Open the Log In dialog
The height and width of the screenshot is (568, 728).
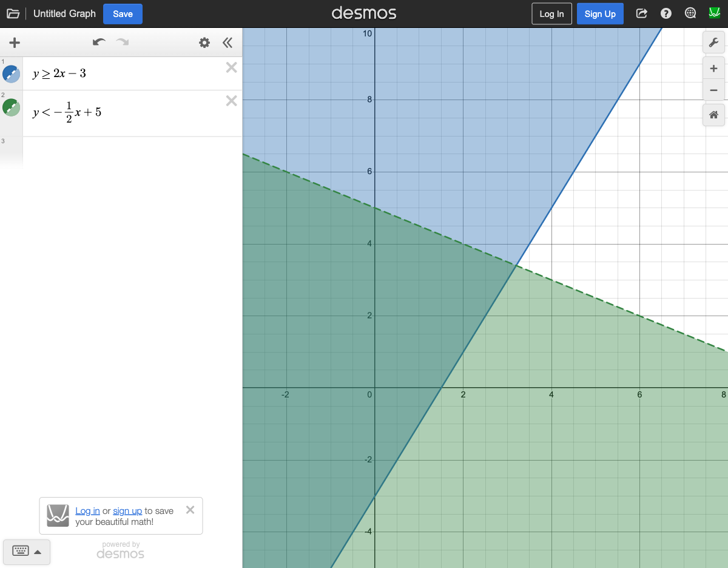(551, 13)
